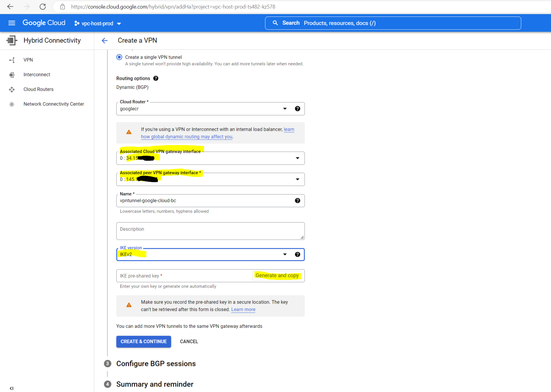
Task: Collapse the left sidebar
Action: click(11, 388)
